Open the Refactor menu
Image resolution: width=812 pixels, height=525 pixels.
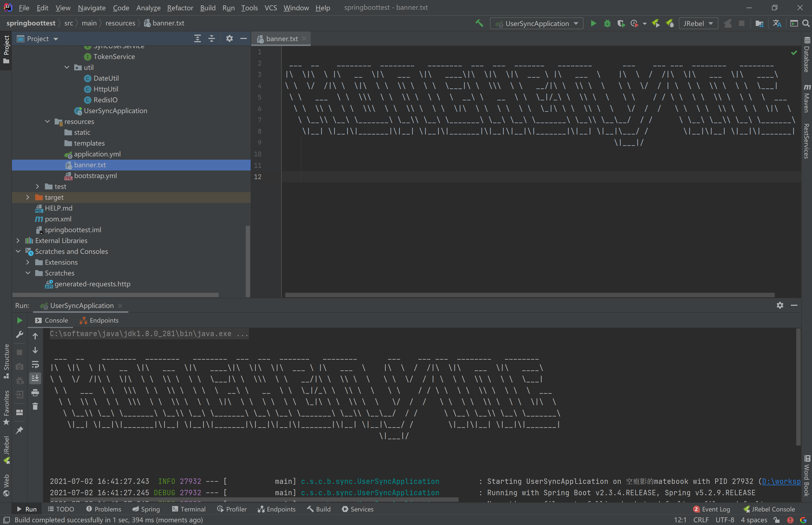coord(180,8)
